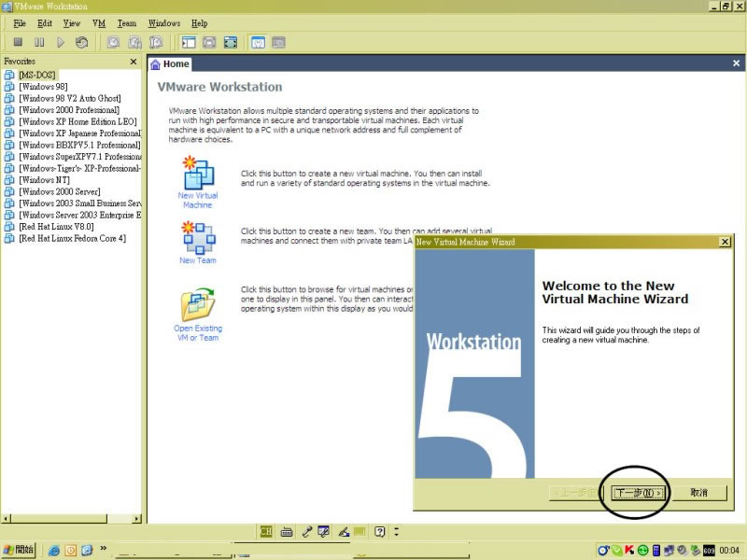Close the Home tab panel
Viewport: 747px width, 560px height.
point(736,63)
